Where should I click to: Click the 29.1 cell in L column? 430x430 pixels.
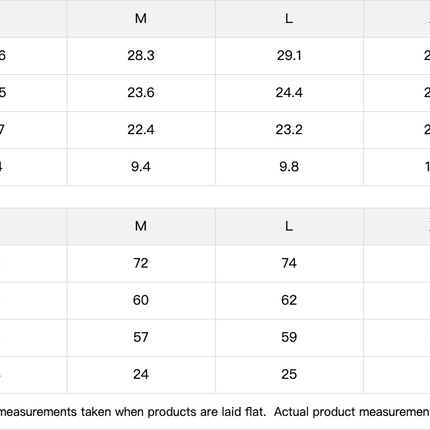point(289,56)
